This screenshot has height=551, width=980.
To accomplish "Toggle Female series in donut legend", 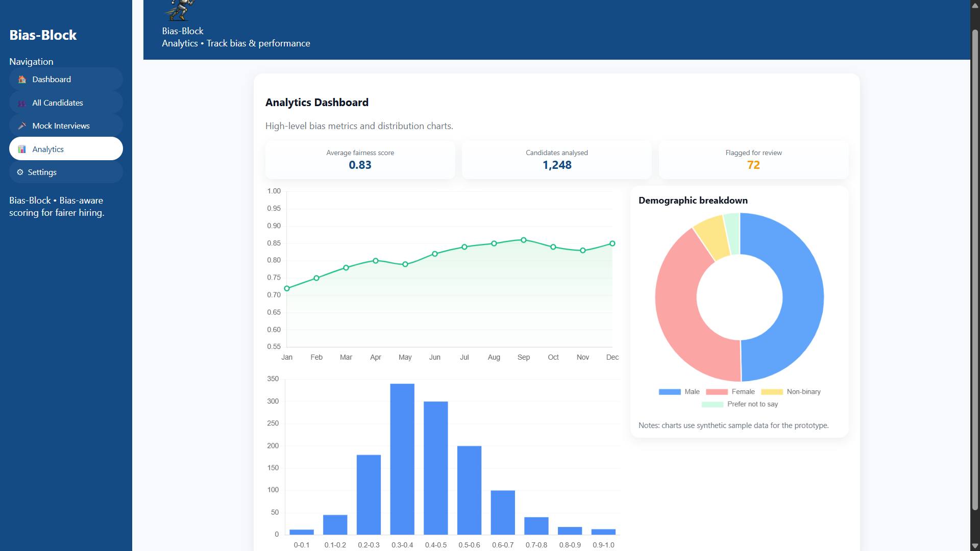I will pyautogui.click(x=730, y=392).
